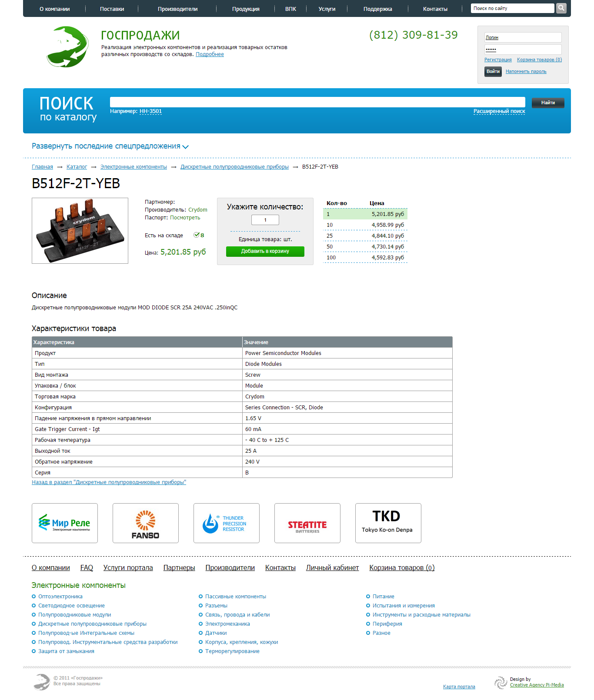
Task: Open the Продукция menu item
Action: click(246, 9)
